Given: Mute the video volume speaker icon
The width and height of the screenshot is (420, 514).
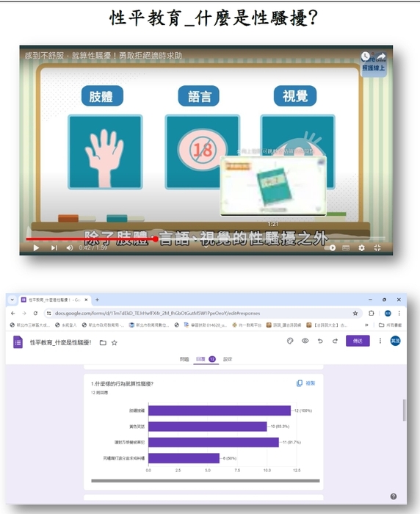Looking at the screenshot, I should pos(70,248).
